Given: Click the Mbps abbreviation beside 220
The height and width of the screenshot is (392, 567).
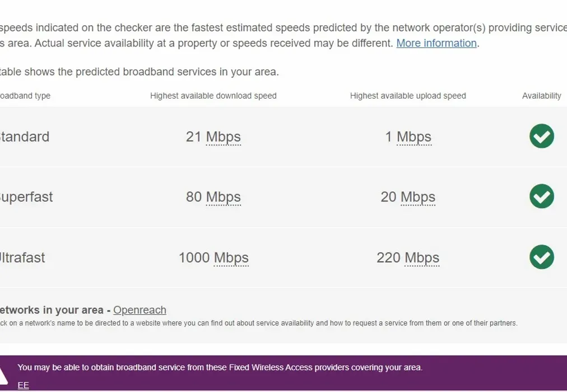Looking at the screenshot, I should (422, 258).
